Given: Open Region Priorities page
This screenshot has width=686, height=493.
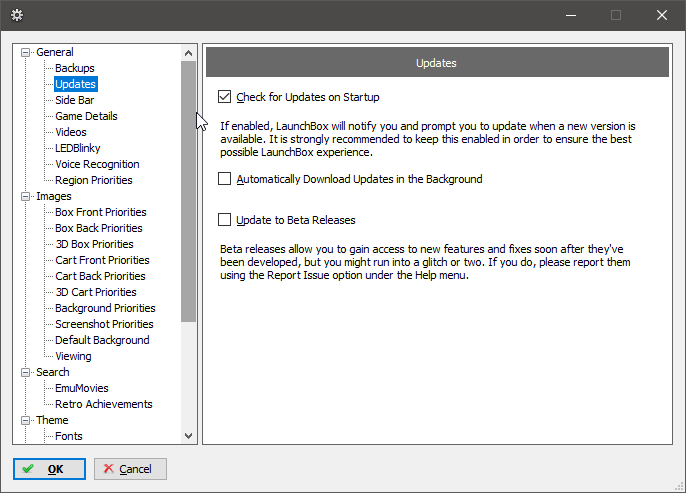Looking at the screenshot, I should (x=94, y=180).
